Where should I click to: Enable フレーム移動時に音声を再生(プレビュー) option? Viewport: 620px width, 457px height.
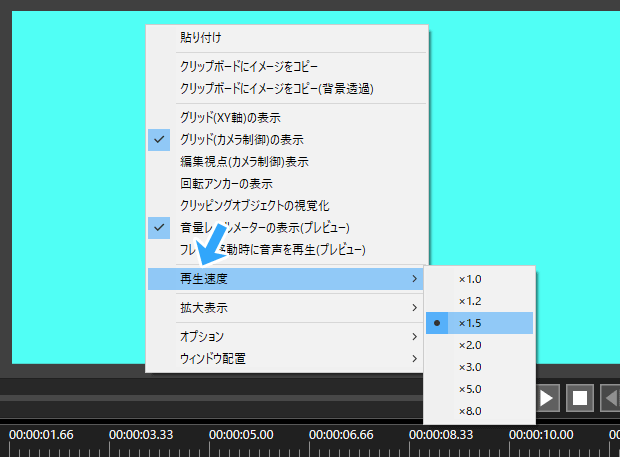coord(287,250)
